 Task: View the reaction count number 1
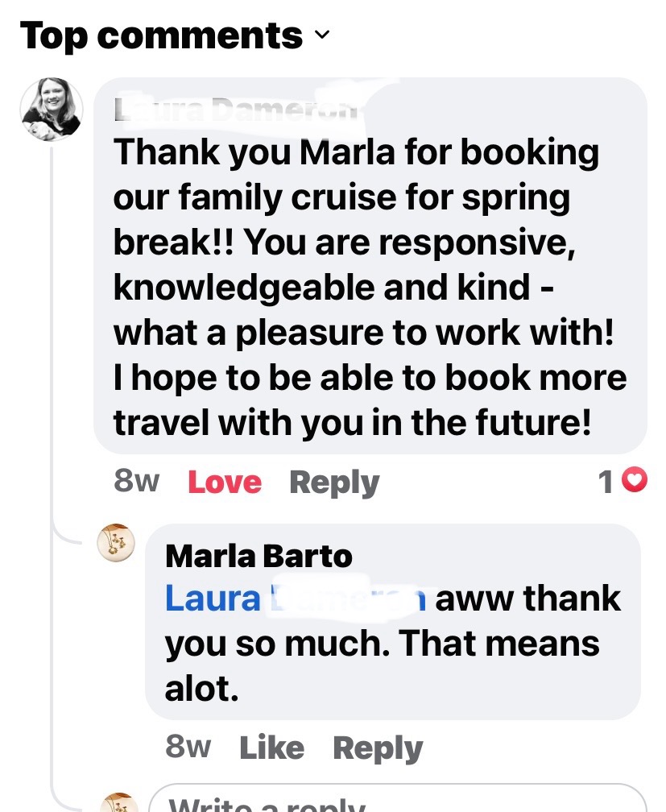[606, 483]
